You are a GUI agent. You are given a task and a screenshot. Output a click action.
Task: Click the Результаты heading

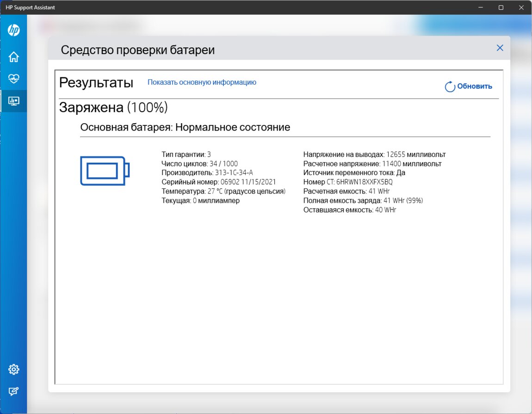point(96,83)
